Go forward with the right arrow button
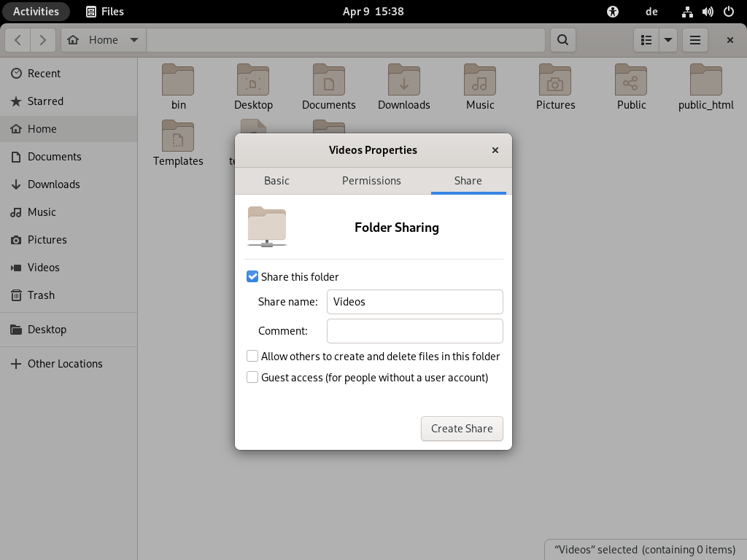 [x=43, y=40]
